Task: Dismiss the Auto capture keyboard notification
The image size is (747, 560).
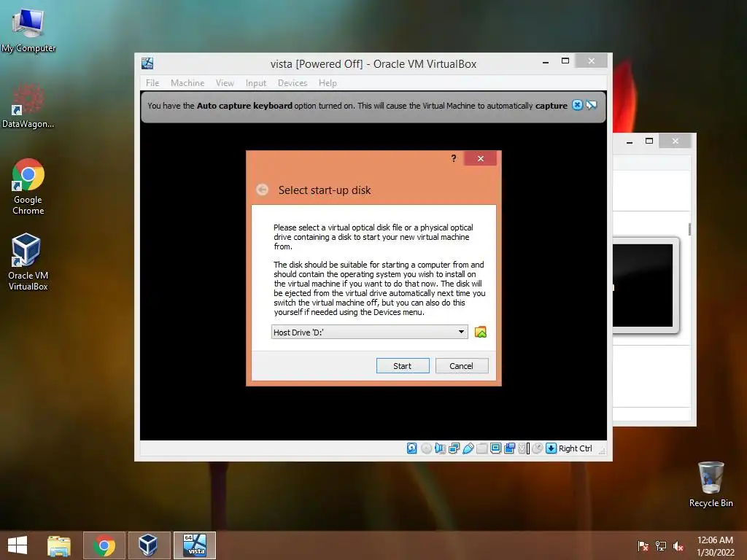Action: coord(577,105)
